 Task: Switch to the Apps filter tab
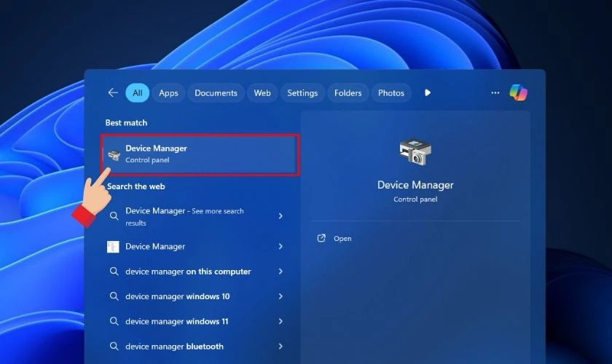tap(168, 93)
